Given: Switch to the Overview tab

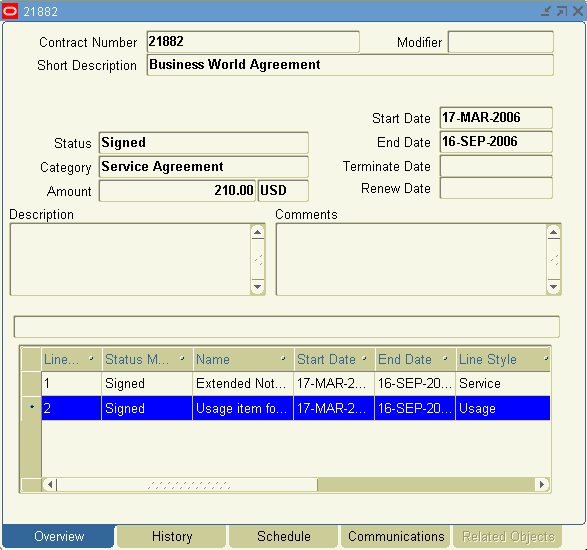Looking at the screenshot, I should click(58, 537).
